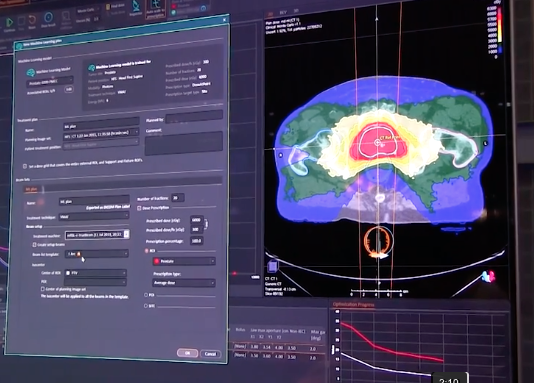Open the isocenter POI dropdown

pos(96,282)
